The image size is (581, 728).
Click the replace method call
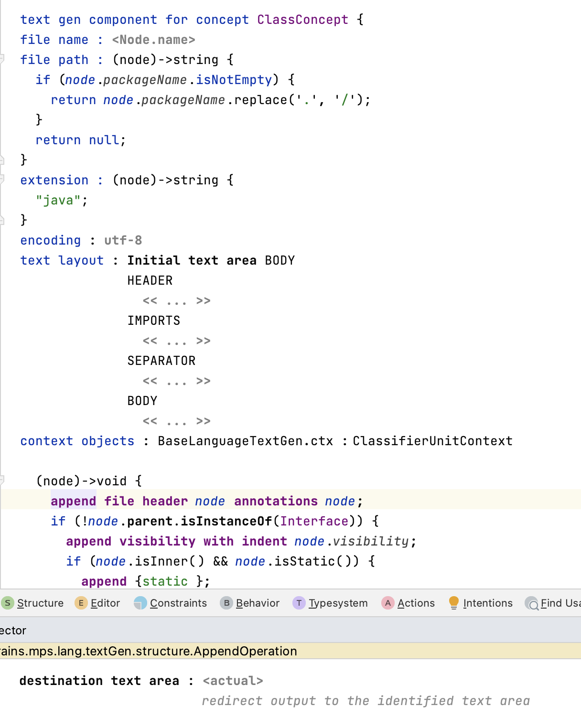261,100
